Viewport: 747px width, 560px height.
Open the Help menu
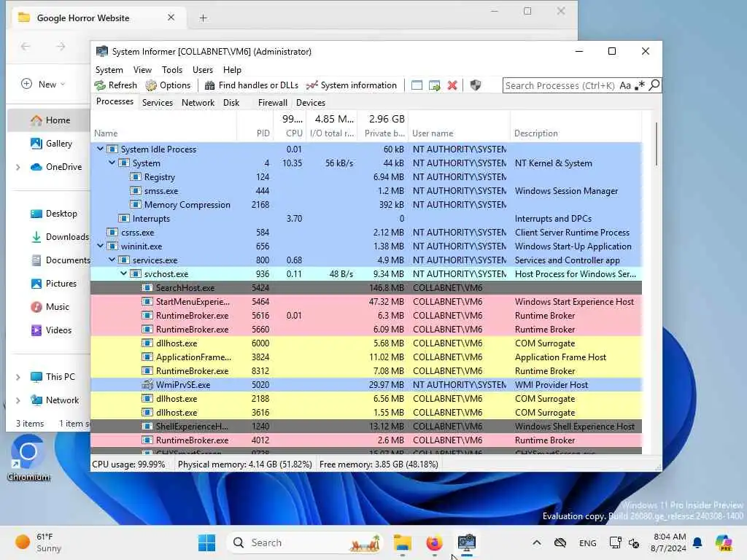(232, 70)
